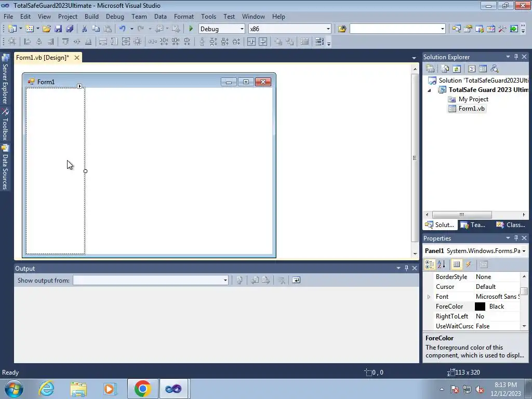
Task: Click Show All Files in Solution Explorer
Action: click(445, 69)
